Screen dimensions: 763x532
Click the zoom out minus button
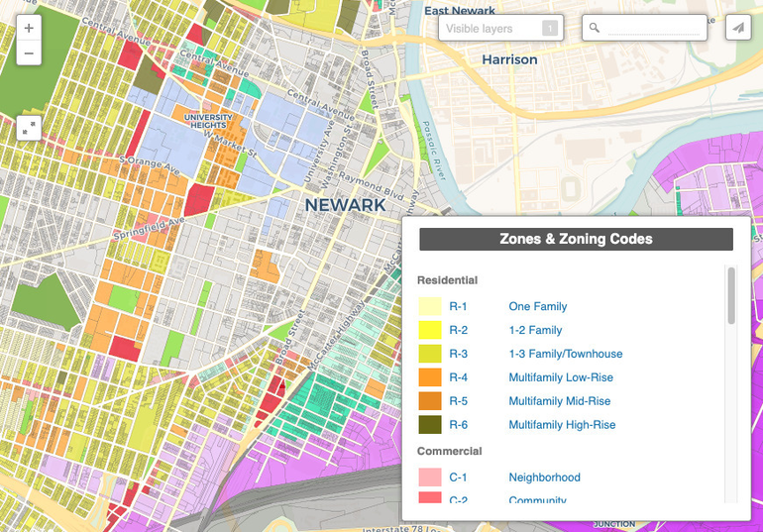tap(29, 53)
